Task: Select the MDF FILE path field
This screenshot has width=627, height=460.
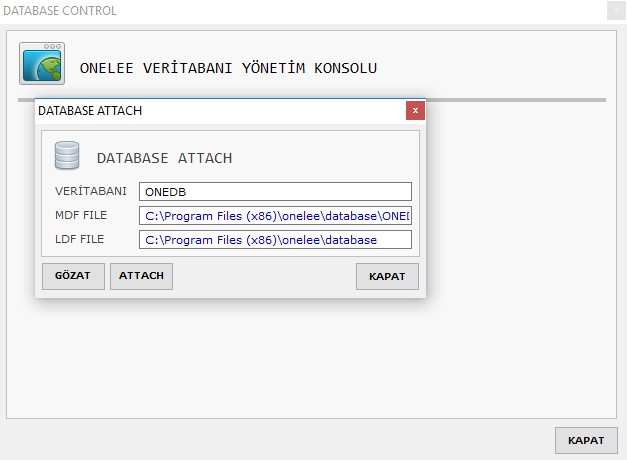Action: 275,216
